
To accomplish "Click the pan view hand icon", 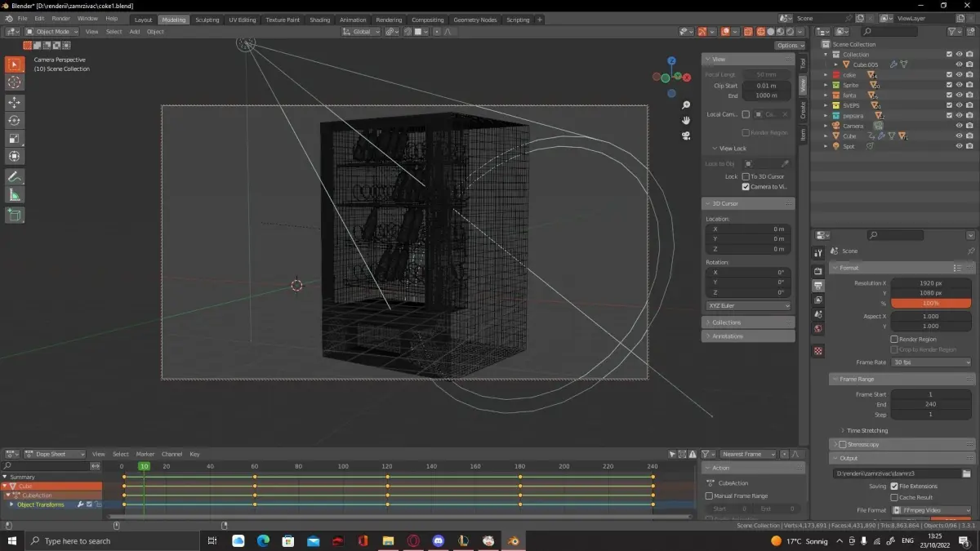I will click(x=686, y=120).
